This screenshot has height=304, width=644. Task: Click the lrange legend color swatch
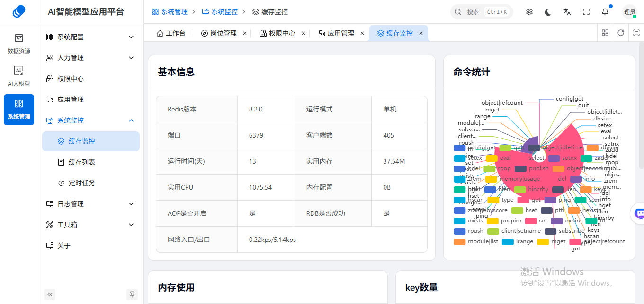coord(508,241)
